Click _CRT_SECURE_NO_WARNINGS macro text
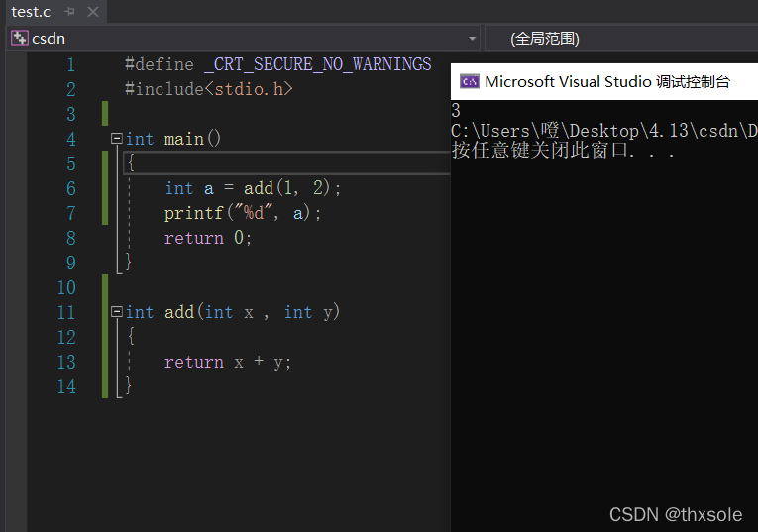This screenshot has width=758, height=532. click(x=318, y=64)
